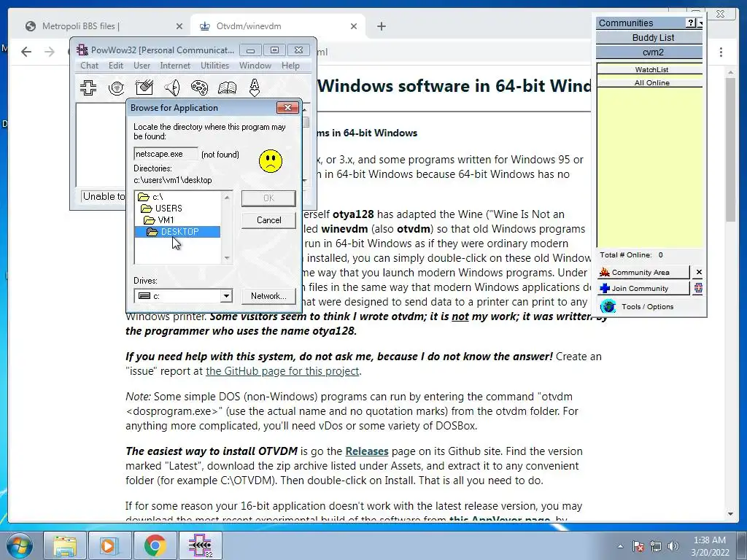
Task: Open the Chat menu in PowWow32
Action: tap(89, 65)
